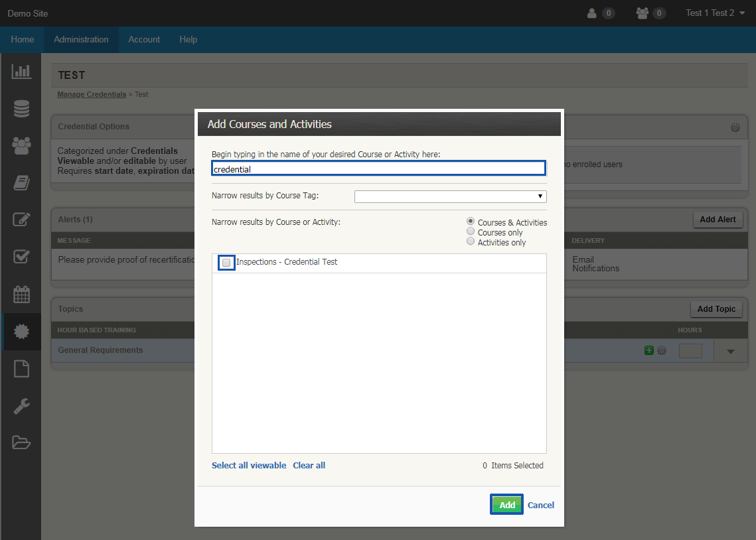This screenshot has width=756, height=540.
Task: Select the database stack icon on the sidebar
Action: click(21, 108)
